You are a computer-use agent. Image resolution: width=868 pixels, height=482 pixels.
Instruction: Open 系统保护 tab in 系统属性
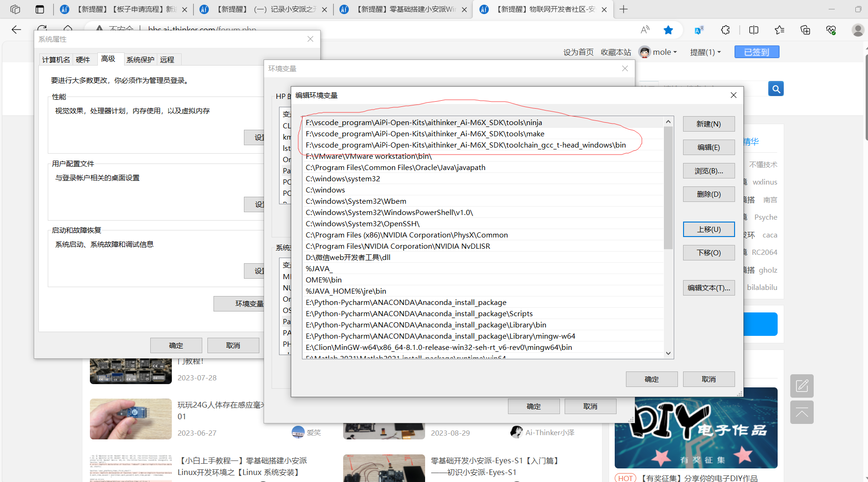[x=140, y=59]
